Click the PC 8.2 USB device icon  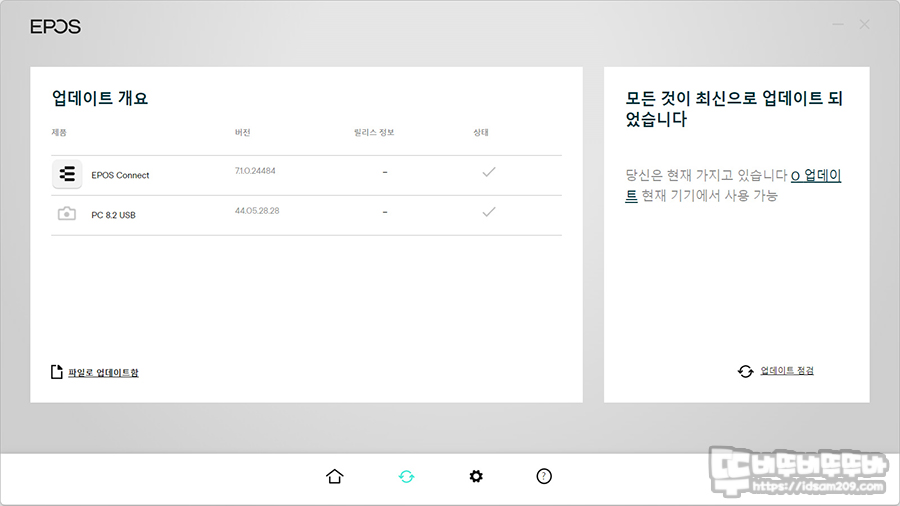(x=67, y=214)
